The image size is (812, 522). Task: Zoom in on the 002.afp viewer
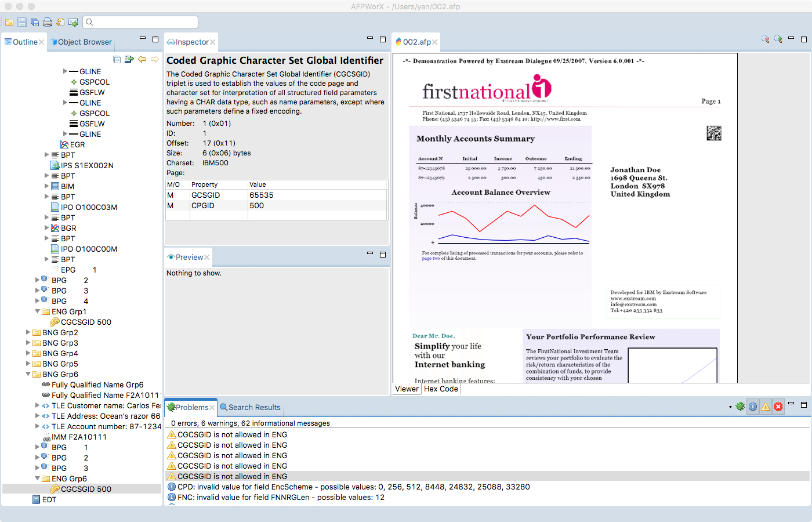pos(778,39)
